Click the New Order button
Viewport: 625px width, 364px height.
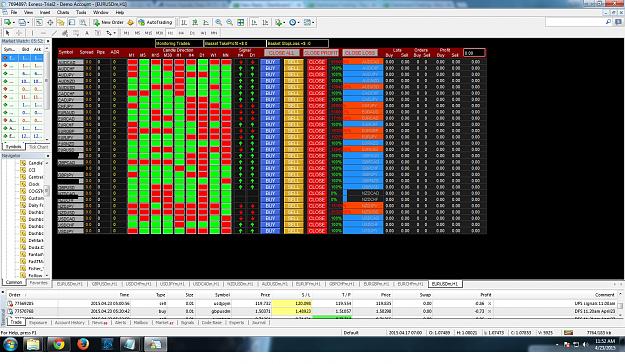pyautogui.click(x=109, y=22)
